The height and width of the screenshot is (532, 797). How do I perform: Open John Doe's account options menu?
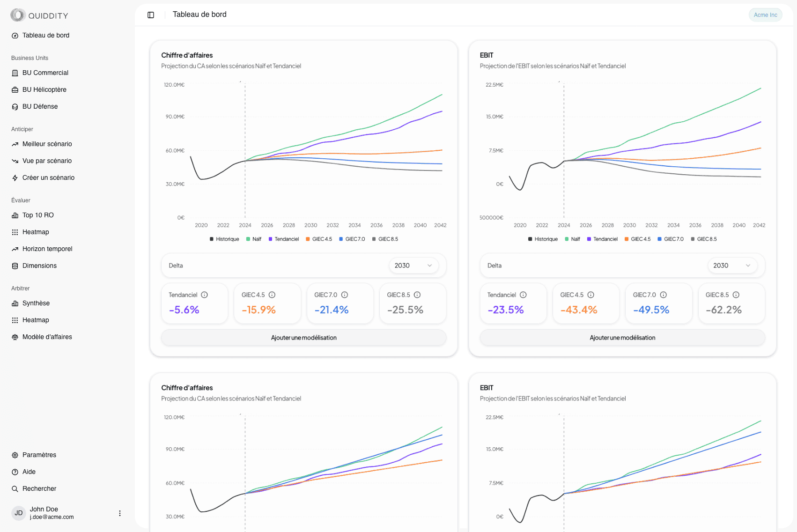coord(119,513)
